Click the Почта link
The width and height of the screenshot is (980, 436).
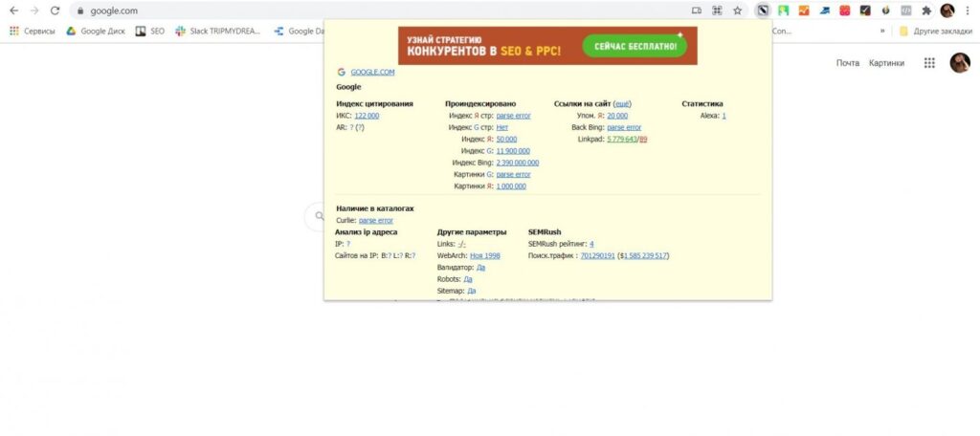pos(848,62)
